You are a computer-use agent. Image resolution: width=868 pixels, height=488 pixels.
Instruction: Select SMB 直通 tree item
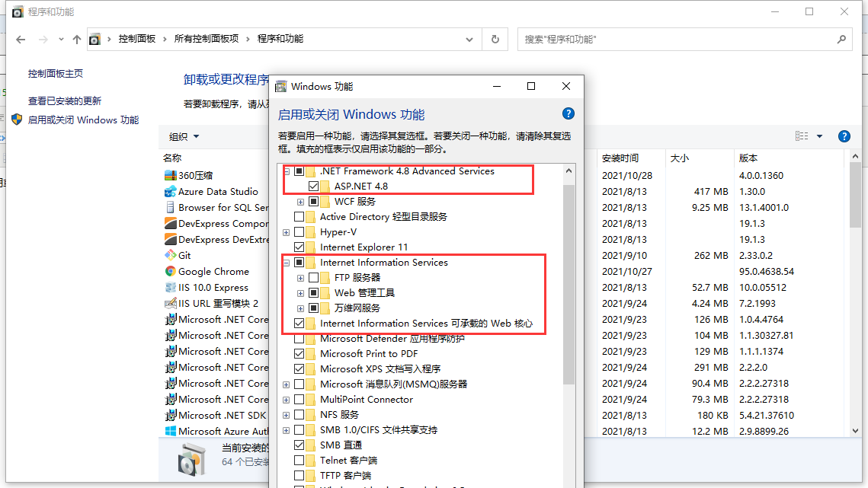pos(341,445)
